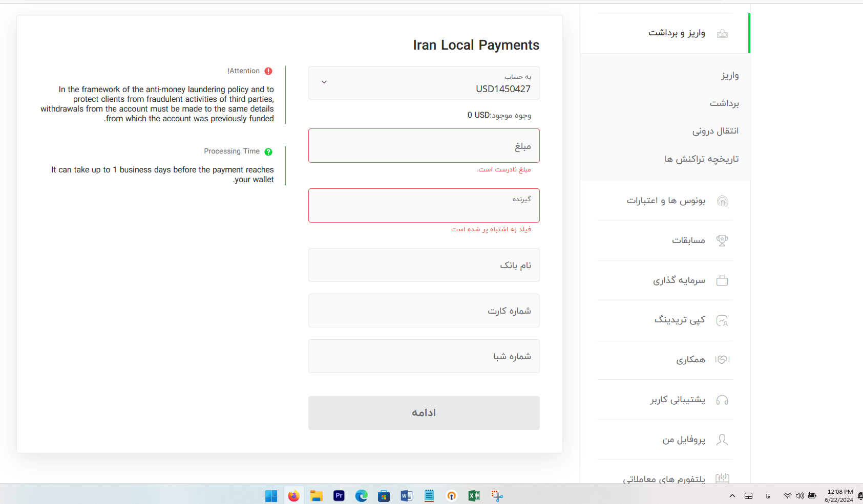Click the bonuses and credits coin icon

pos(722,201)
